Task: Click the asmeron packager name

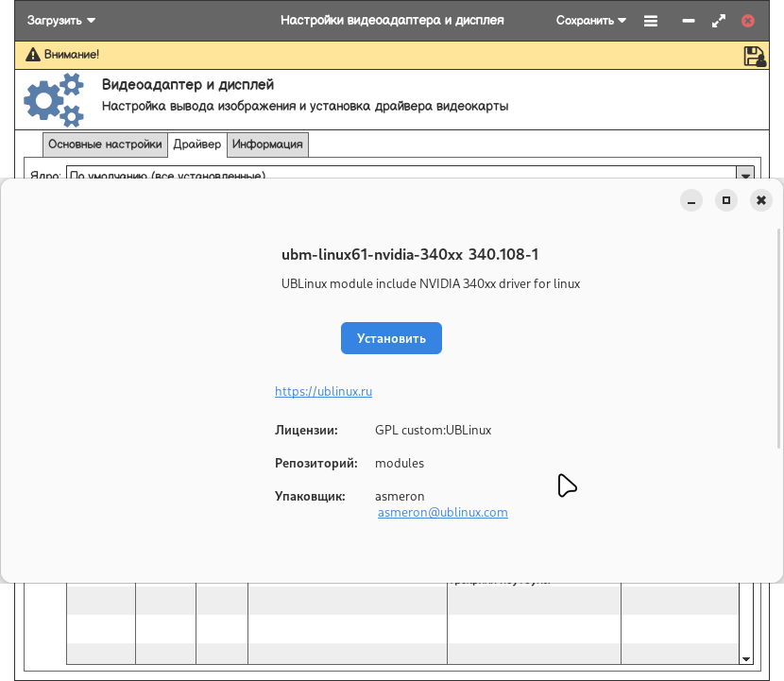Action: point(400,496)
